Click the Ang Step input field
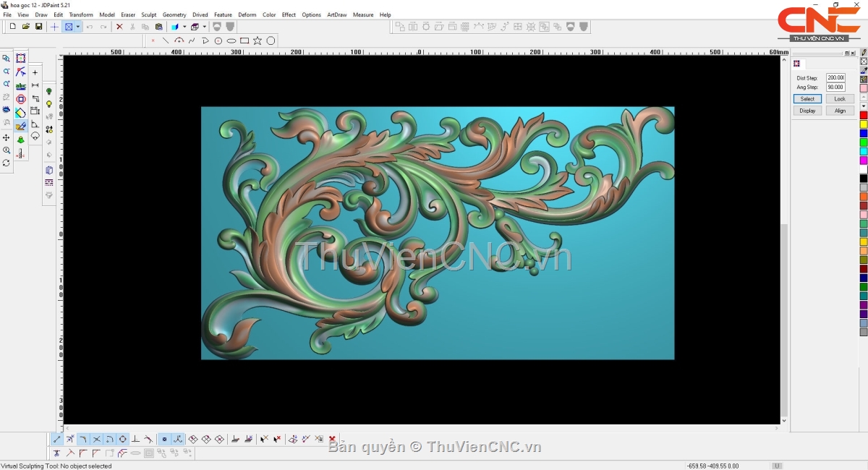Viewport: 868px width, 470px height. 835,87
